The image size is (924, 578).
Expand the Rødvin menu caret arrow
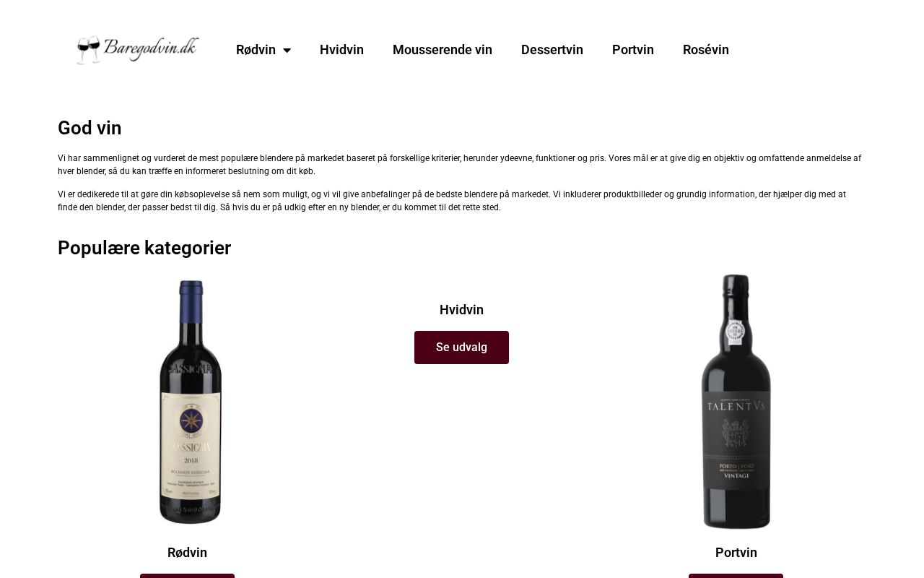(x=287, y=51)
